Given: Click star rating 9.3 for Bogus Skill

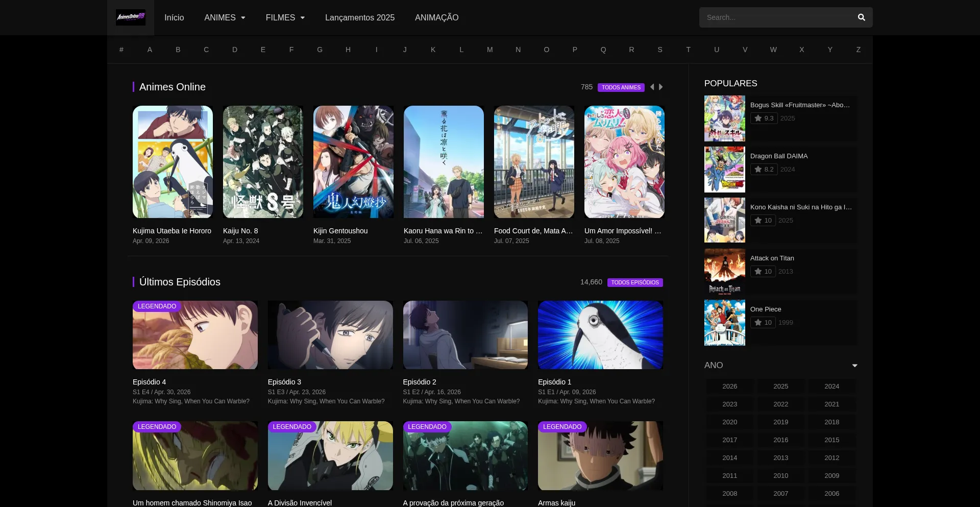Looking at the screenshot, I should (x=764, y=118).
